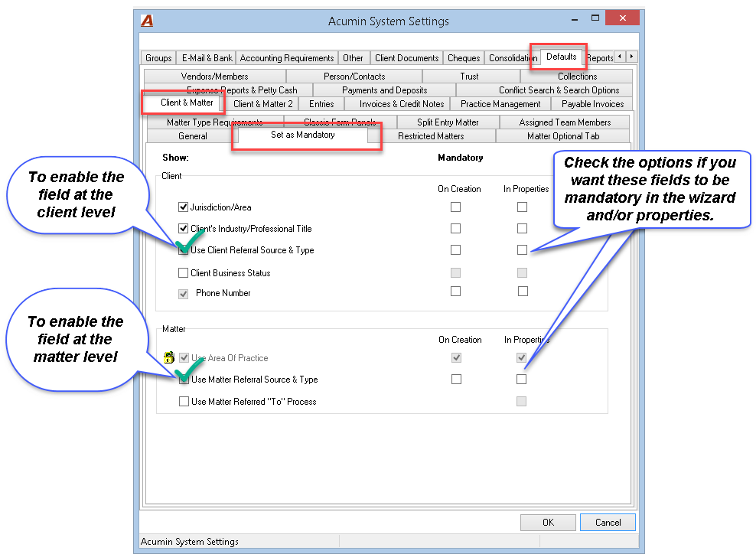Open the Payments and Deposits sub-tab
This screenshot has height=554, width=756.
click(384, 90)
